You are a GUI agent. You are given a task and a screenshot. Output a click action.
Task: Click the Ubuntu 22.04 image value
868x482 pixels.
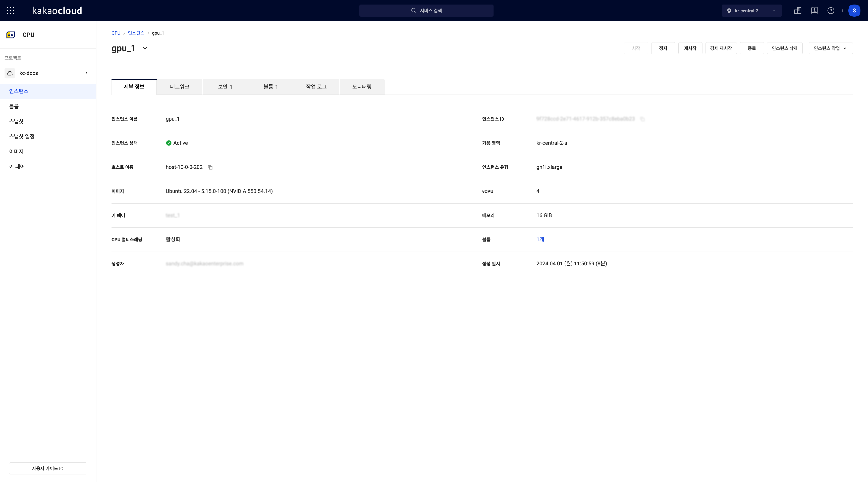pos(219,191)
